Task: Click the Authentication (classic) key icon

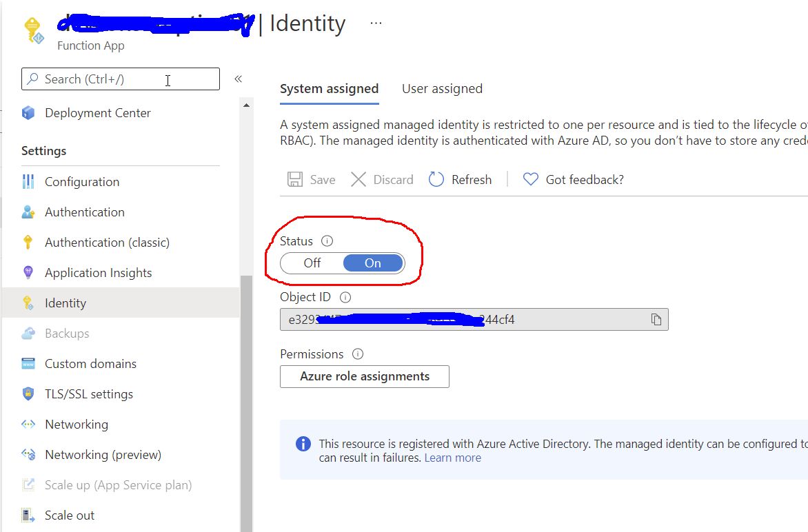Action: coord(28,242)
